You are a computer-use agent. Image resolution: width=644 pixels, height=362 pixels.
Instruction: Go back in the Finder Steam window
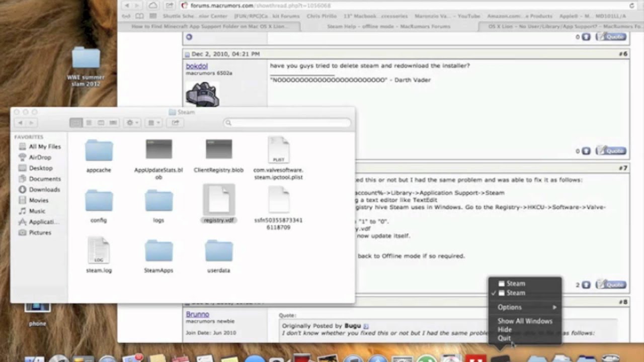pyautogui.click(x=20, y=123)
